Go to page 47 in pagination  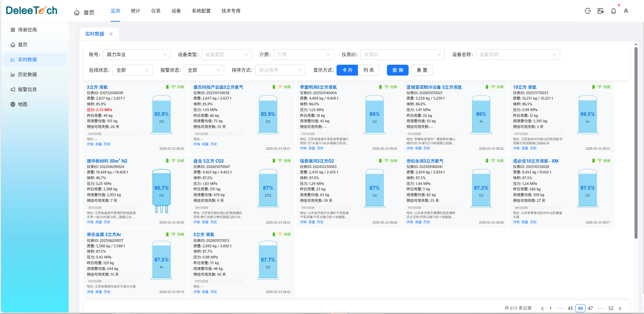tap(590, 308)
